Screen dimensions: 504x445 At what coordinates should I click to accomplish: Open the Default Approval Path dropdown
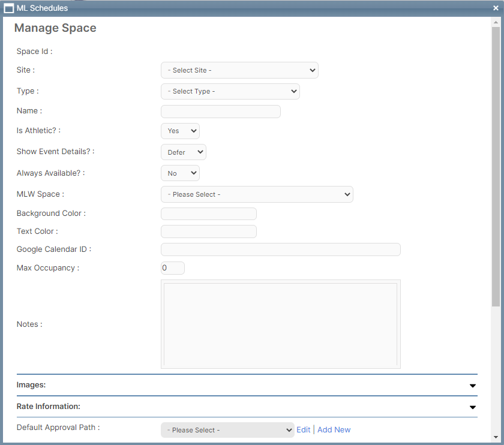227,430
